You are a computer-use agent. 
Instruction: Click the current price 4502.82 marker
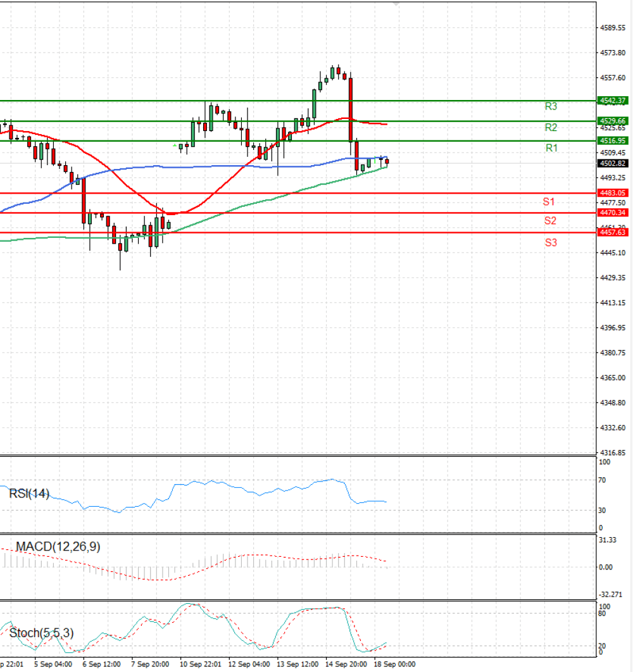click(613, 163)
